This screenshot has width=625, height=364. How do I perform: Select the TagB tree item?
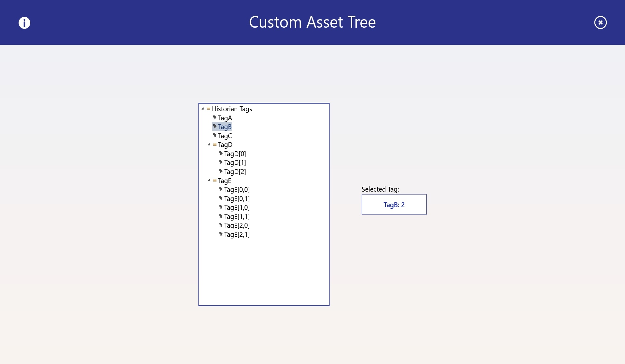(x=225, y=127)
